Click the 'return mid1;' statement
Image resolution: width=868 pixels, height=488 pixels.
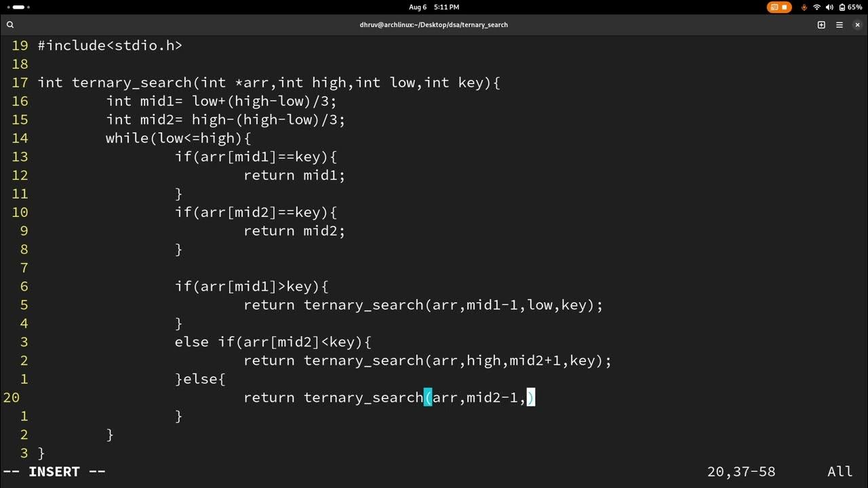pos(294,175)
